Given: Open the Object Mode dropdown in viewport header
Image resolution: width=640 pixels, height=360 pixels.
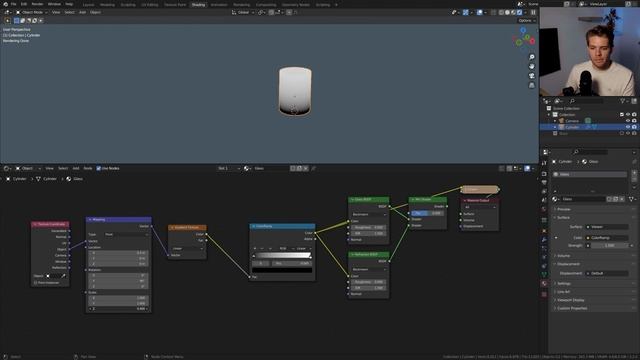Looking at the screenshot, I should pos(32,12).
